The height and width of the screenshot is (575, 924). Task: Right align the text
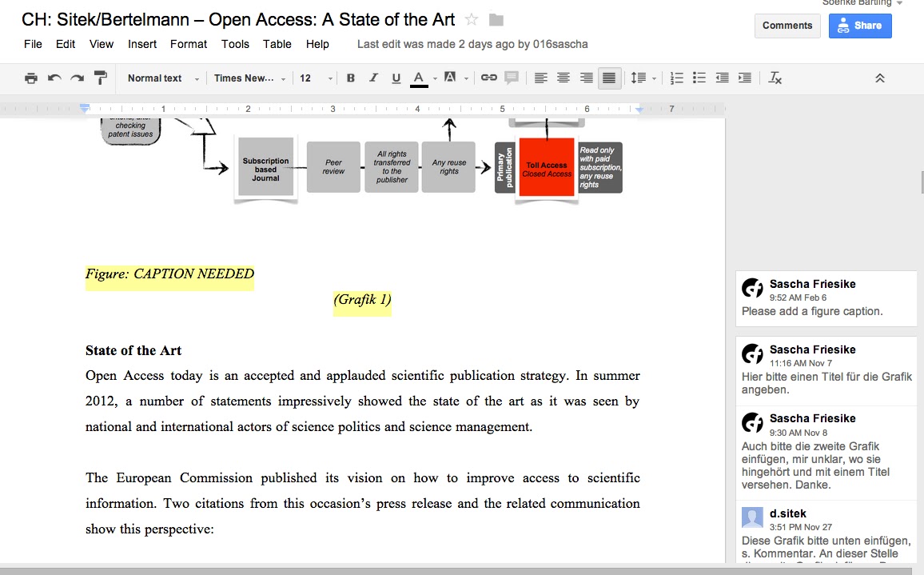587,78
